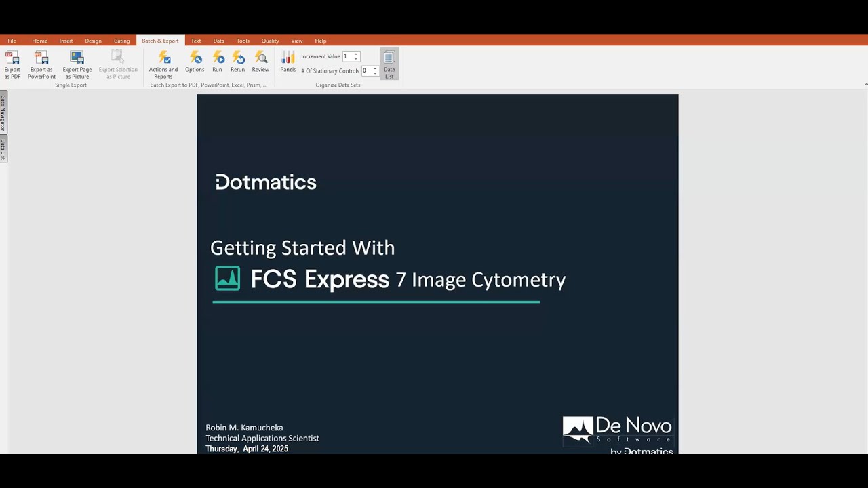Toggle the Data List button
The height and width of the screenshot is (488, 868).
[389, 64]
